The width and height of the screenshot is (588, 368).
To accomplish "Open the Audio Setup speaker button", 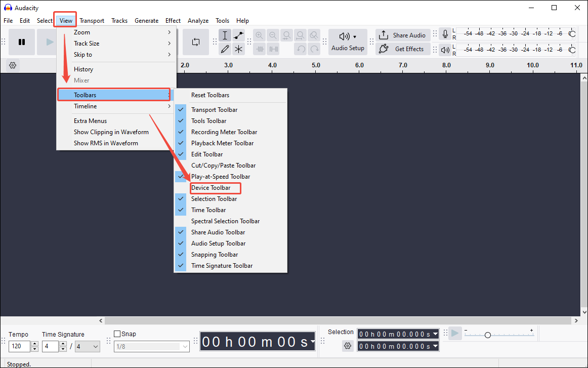I will 348,42.
